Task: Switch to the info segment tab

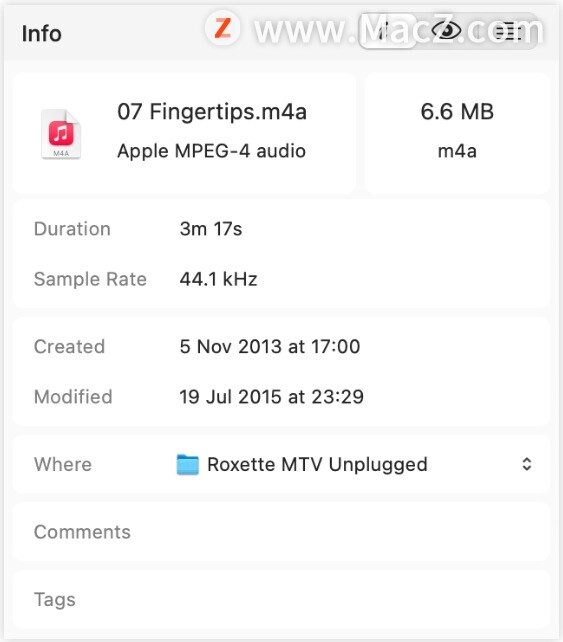Action: coord(387,31)
